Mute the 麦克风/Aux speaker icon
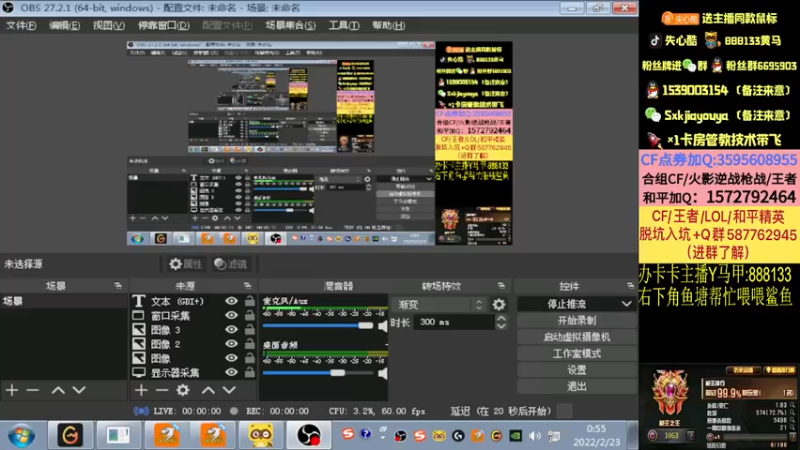This screenshot has height=450, width=800. point(382,326)
